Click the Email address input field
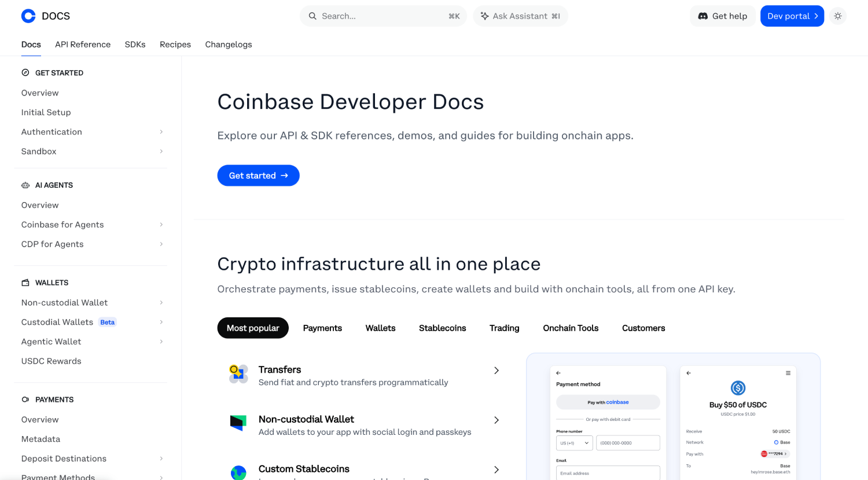The width and height of the screenshot is (868, 480). [x=608, y=473]
